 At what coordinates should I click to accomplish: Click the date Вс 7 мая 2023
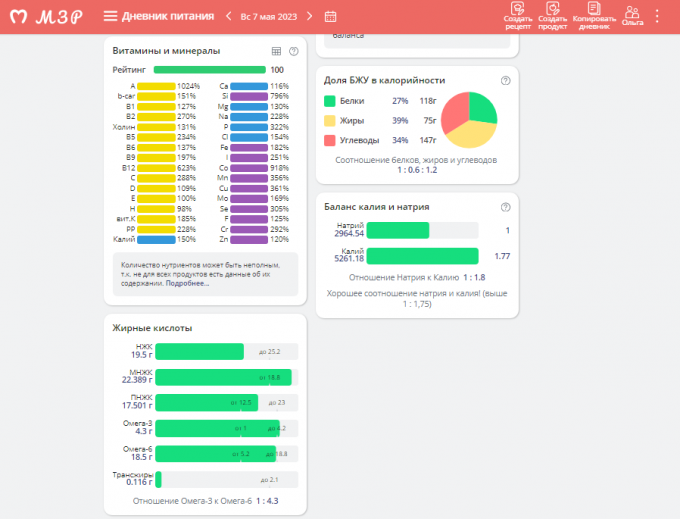point(269,17)
